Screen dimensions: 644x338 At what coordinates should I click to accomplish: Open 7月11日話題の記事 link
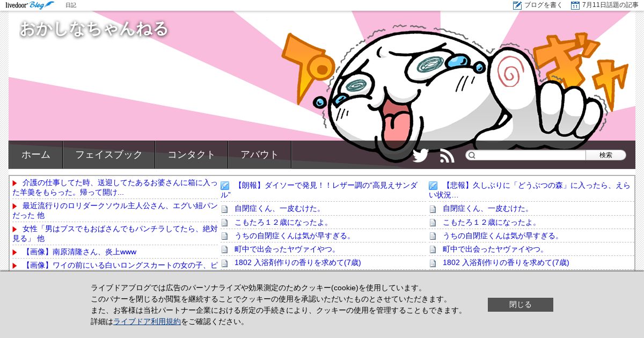pos(610,5)
